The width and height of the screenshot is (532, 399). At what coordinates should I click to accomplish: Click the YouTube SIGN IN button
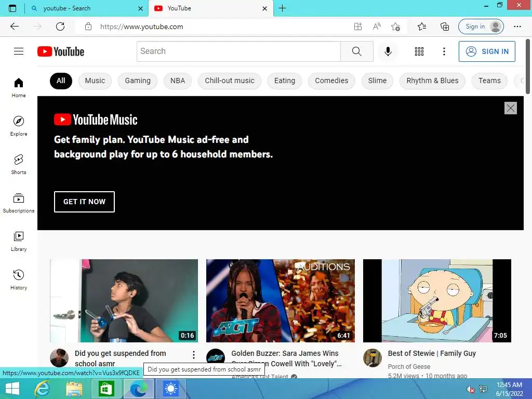click(x=487, y=51)
